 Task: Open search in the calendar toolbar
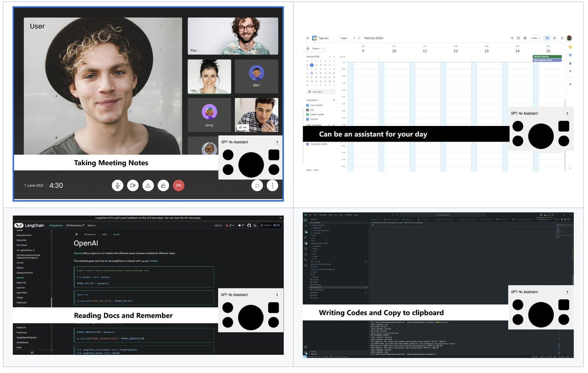coord(512,38)
